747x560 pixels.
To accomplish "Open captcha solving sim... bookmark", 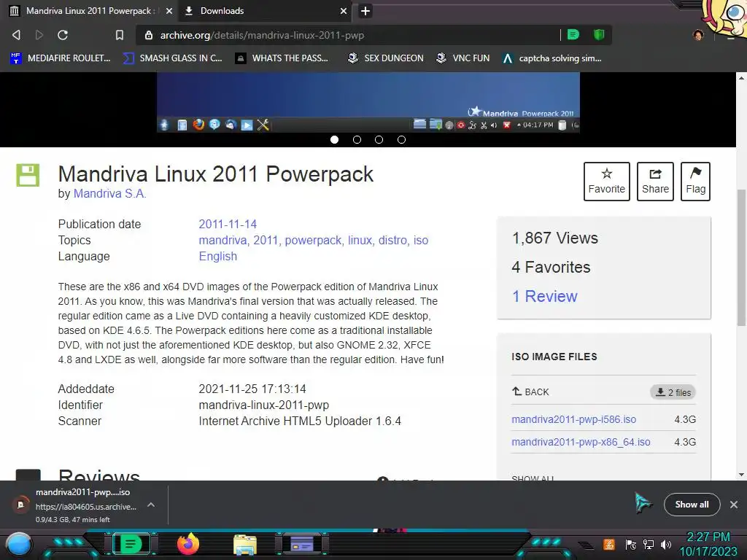I will click(x=552, y=58).
